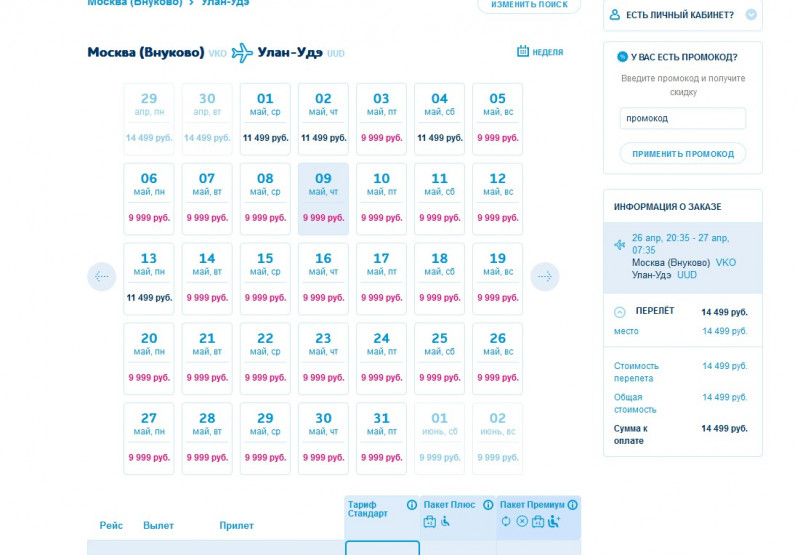Screen dimensions: 800x555
Task: Click the Paket Premium info icon
Action: click(x=573, y=505)
